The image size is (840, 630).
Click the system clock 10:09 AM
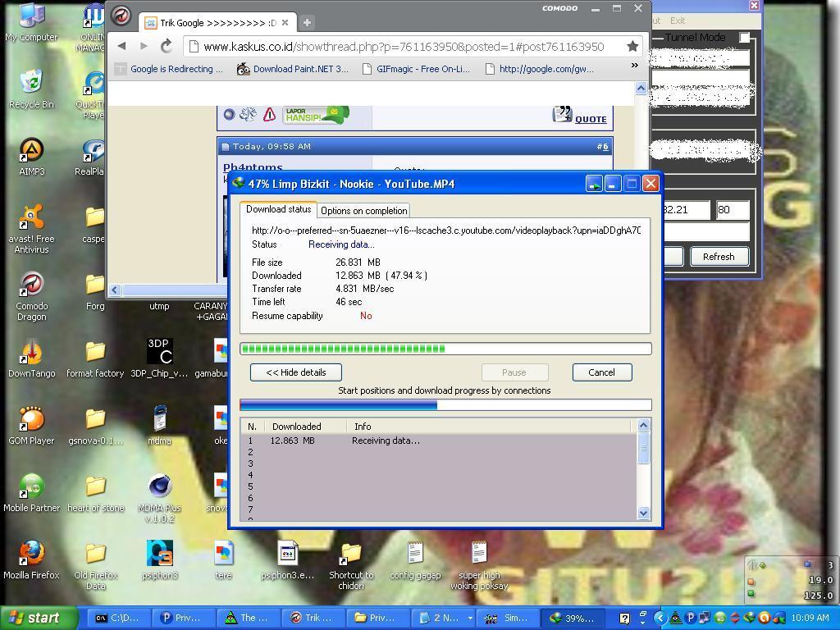click(x=810, y=618)
